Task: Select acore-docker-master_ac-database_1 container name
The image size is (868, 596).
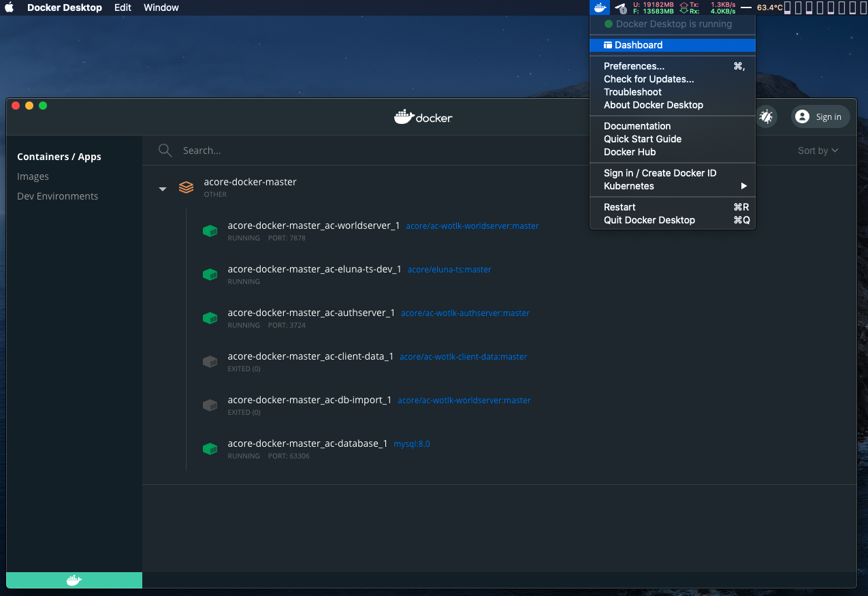Action: pyautogui.click(x=308, y=443)
